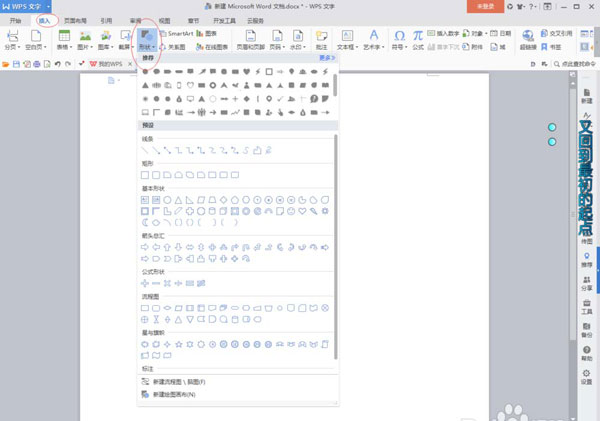
Task: Click the 超链接 hyperlink globe icon
Action: pyautogui.click(x=528, y=40)
